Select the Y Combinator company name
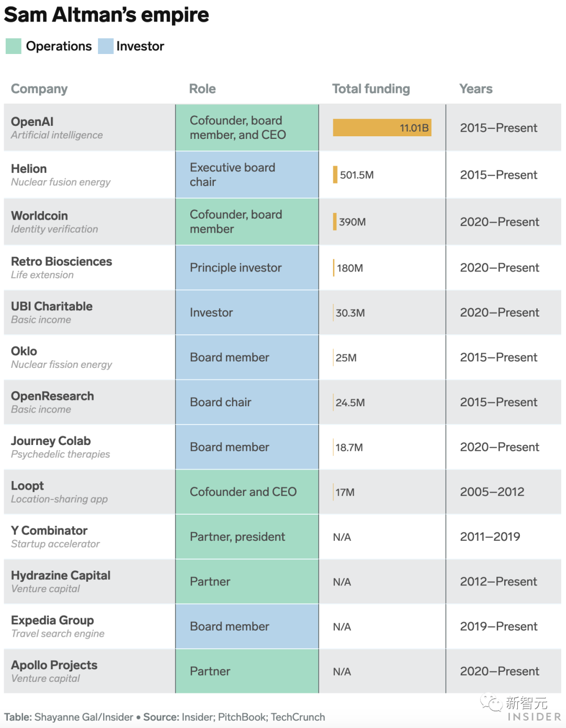This screenshot has height=728, width=566. click(x=49, y=531)
